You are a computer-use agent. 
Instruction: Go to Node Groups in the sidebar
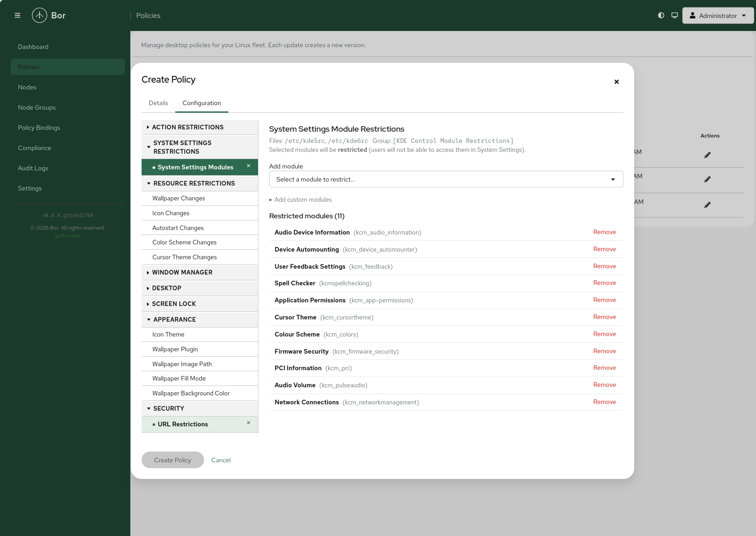coord(68,107)
